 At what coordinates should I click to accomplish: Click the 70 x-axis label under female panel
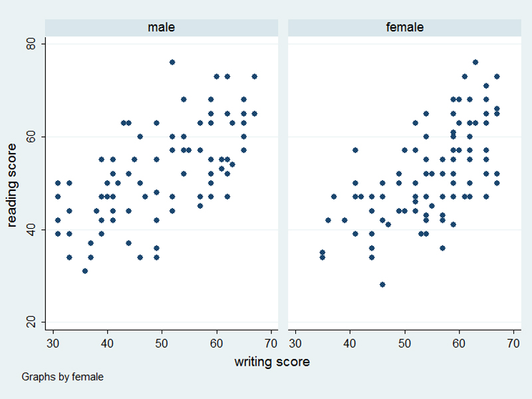pyautogui.click(x=513, y=343)
